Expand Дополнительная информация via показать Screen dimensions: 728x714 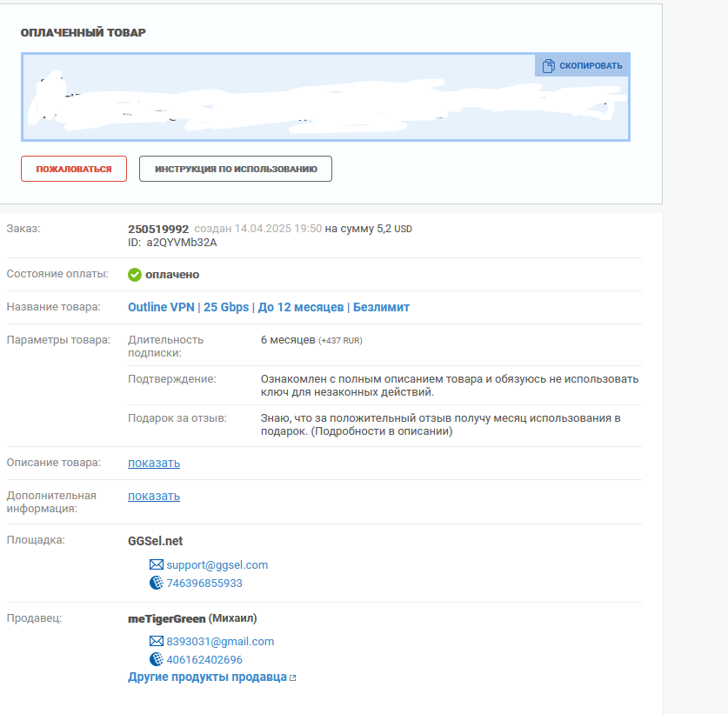point(154,496)
